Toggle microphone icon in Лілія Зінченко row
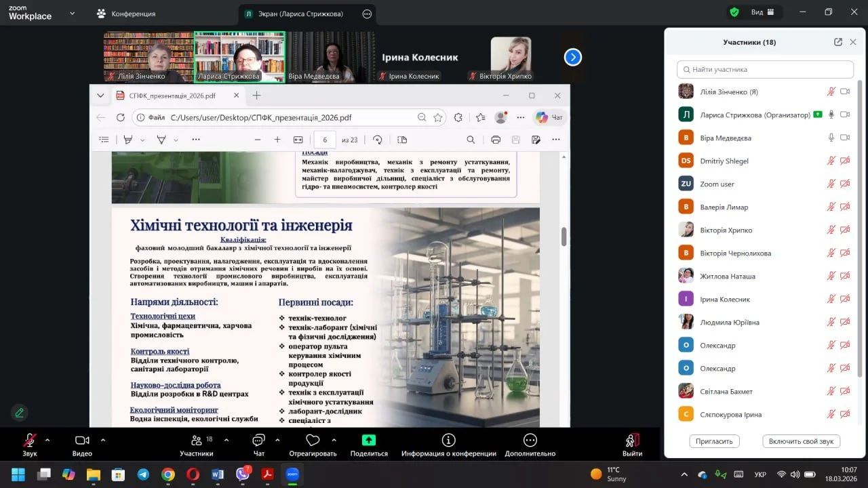Image resolution: width=868 pixels, height=488 pixels. pyautogui.click(x=831, y=91)
